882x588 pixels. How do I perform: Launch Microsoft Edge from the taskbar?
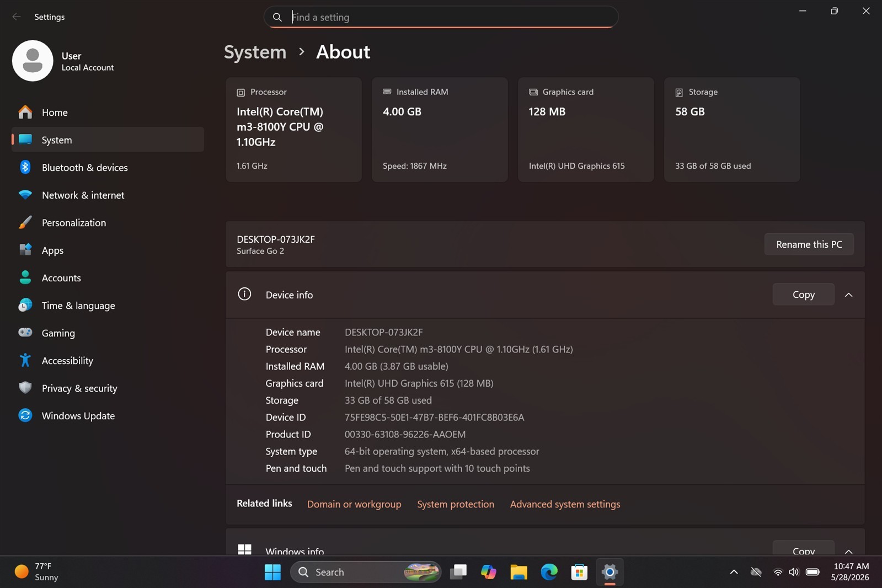coord(549,572)
